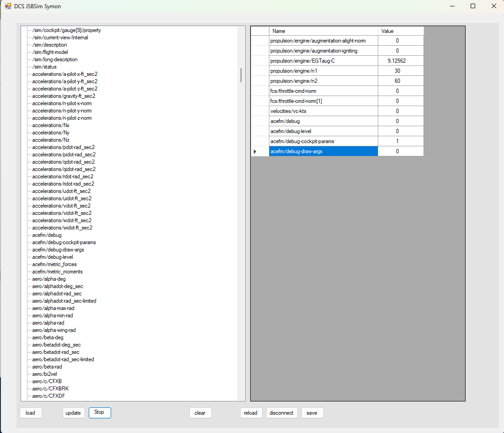The image size is (504, 433).
Task: Click propulsion/engine/augmentation-igniting name cell
Action: tap(323, 51)
